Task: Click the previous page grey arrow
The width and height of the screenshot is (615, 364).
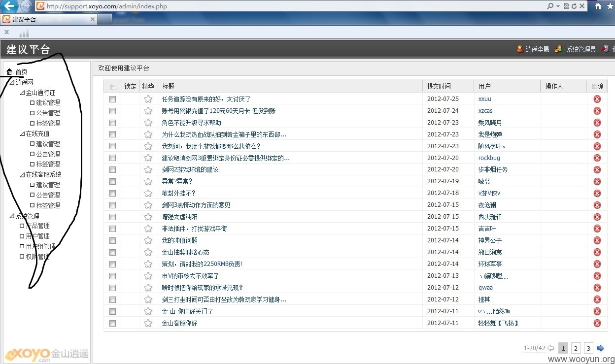Action: click(551, 348)
